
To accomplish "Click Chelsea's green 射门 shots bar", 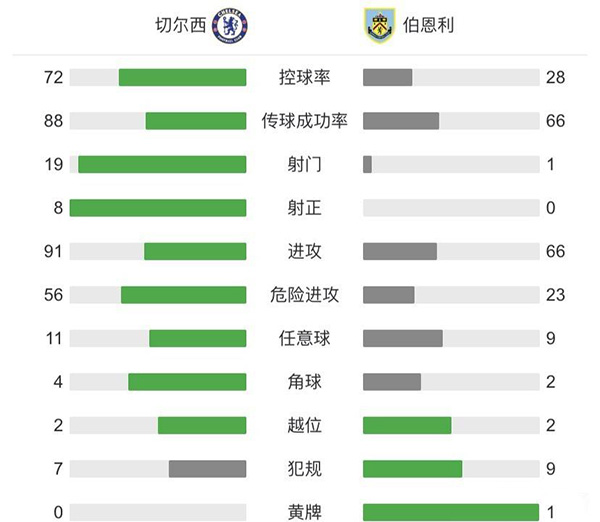I will [162, 164].
